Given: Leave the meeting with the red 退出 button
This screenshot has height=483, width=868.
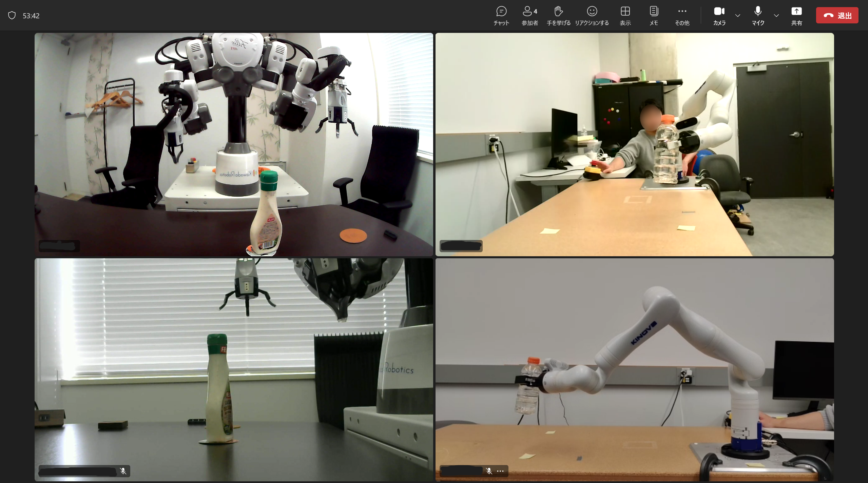Looking at the screenshot, I should click(837, 16).
